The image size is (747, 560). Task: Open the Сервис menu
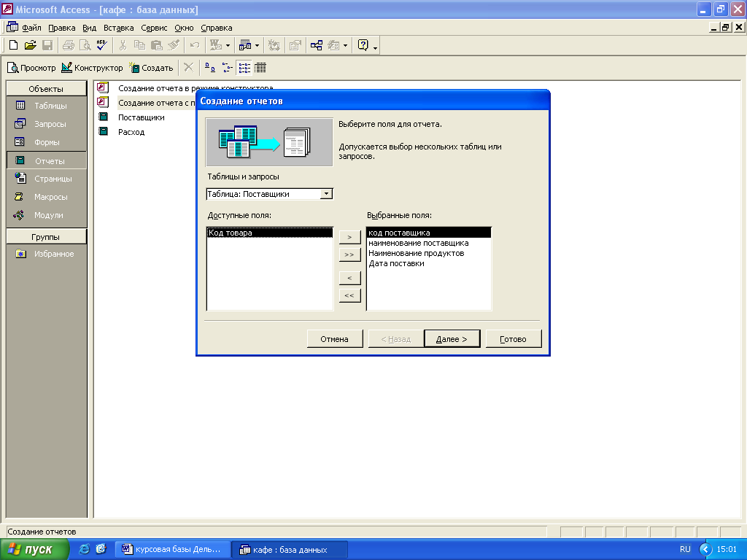click(154, 28)
